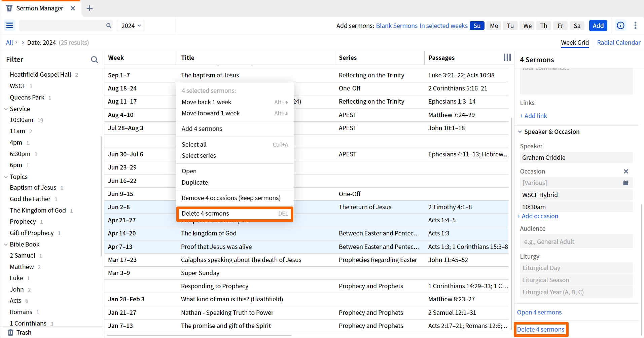Image resolution: width=644 pixels, height=338 pixels.
Task: Open the 2024 year dropdown
Action: click(x=131, y=26)
